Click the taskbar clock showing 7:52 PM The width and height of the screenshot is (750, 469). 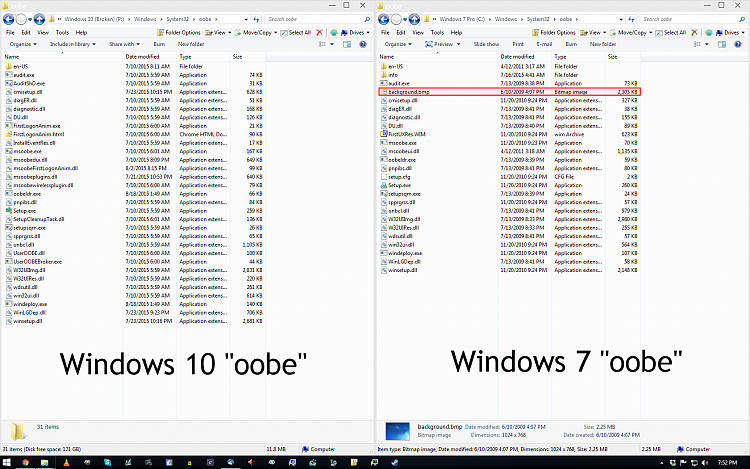tap(727, 463)
